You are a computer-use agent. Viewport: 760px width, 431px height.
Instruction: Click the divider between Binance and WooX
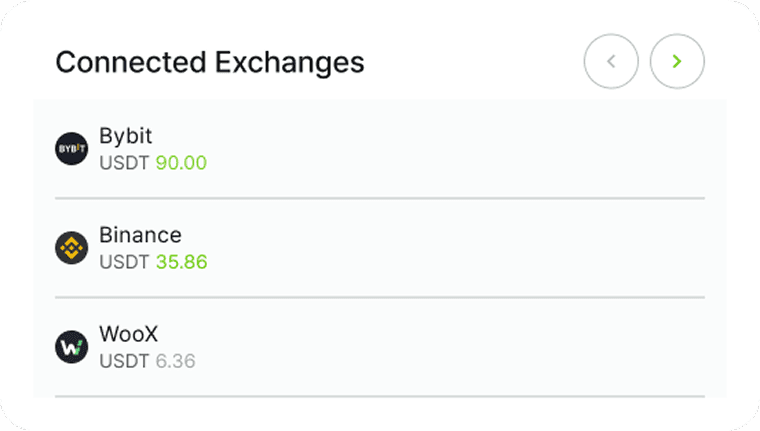(x=380, y=297)
